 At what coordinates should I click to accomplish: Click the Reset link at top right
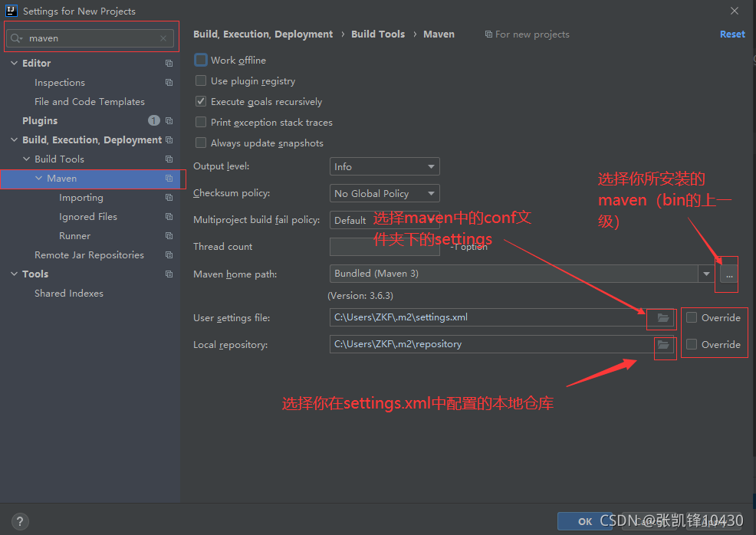[x=732, y=34]
